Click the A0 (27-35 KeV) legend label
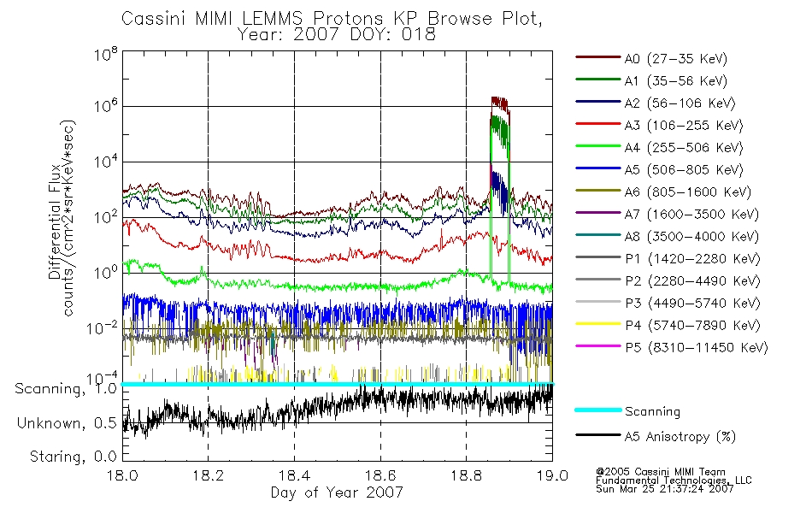This screenshot has height=513, width=812. pos(676,58)
